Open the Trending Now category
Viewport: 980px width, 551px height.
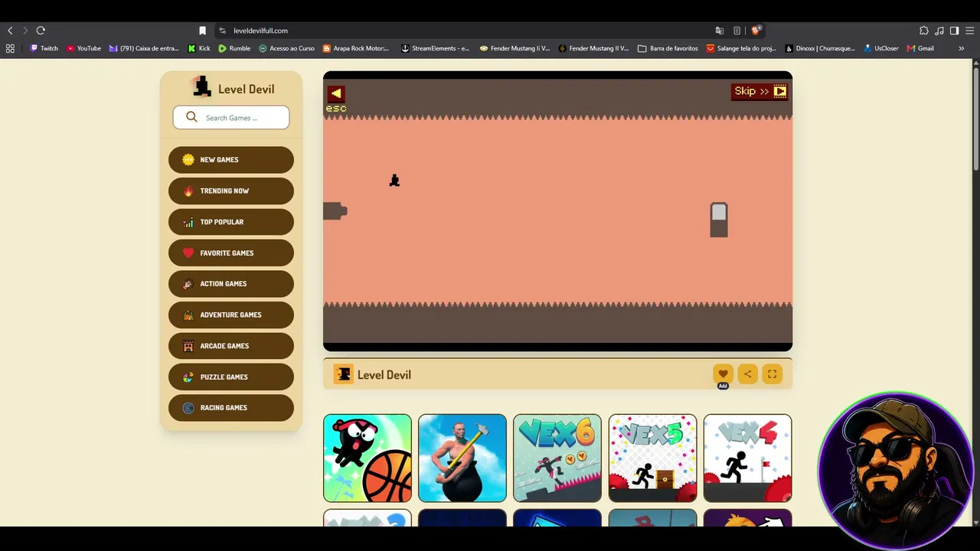pyautogui.click(x=231, y=191)
